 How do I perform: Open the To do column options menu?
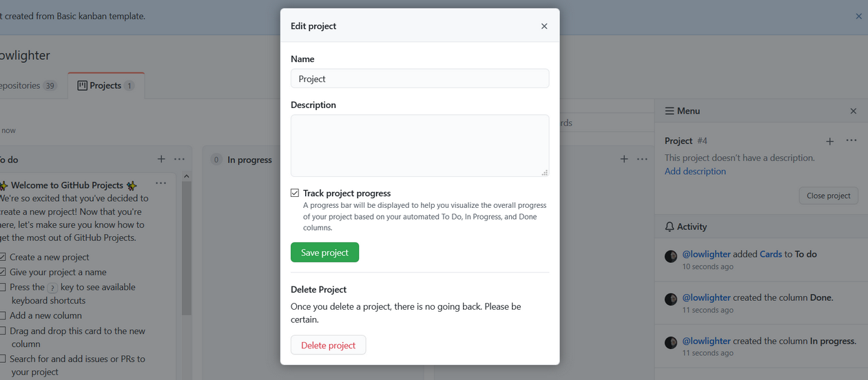(x=179, y=159)
